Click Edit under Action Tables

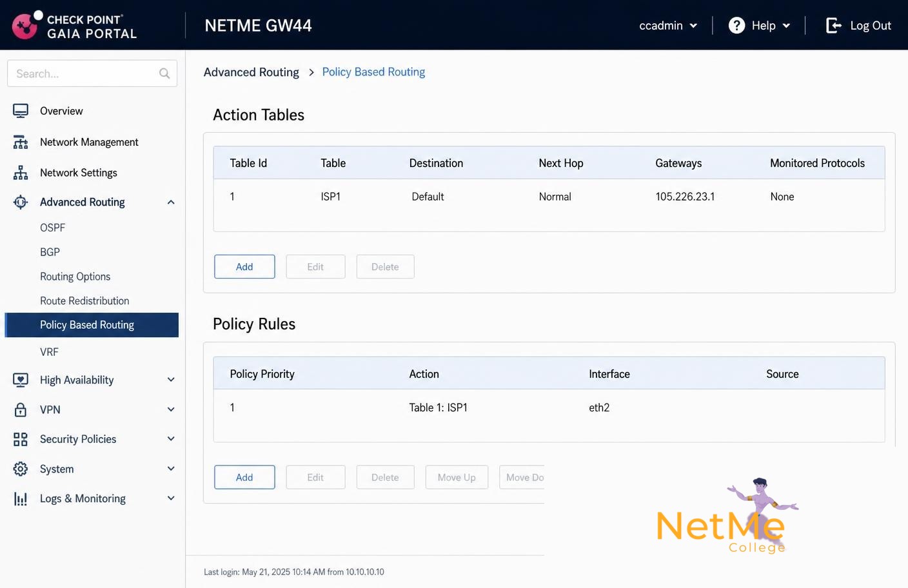click(315, 267)
